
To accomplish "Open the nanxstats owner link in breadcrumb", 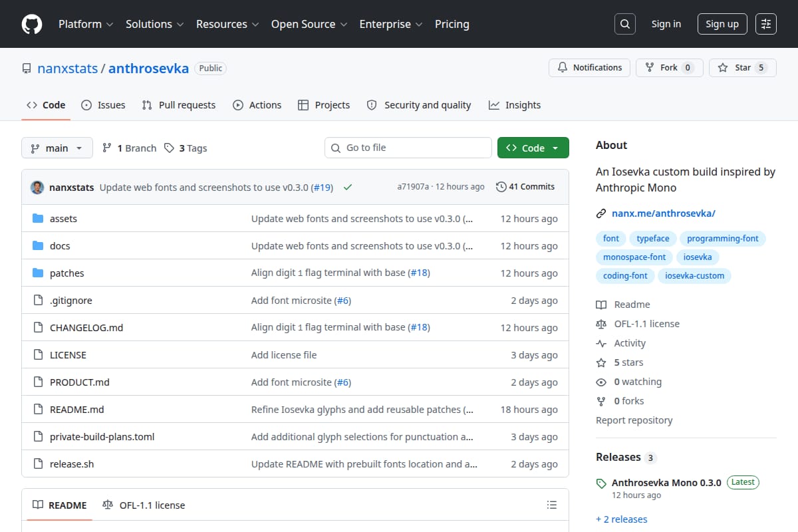I will (67, 68).
